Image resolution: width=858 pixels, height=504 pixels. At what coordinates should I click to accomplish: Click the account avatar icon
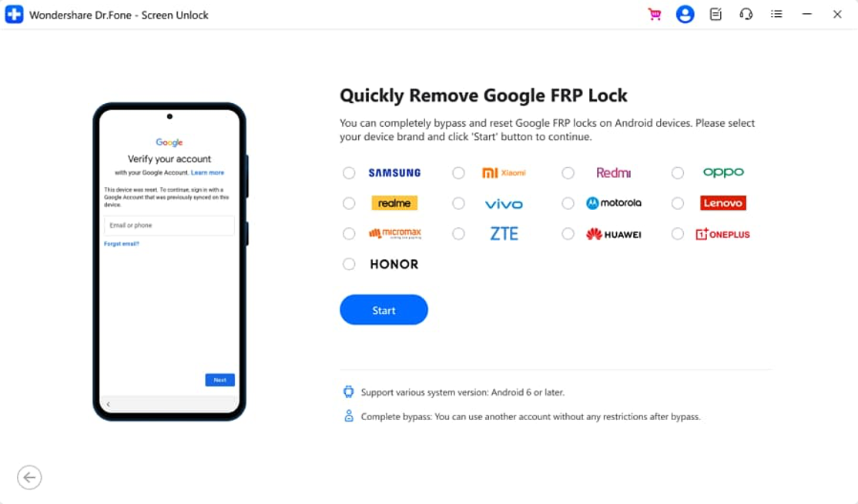tap(685, 14)
